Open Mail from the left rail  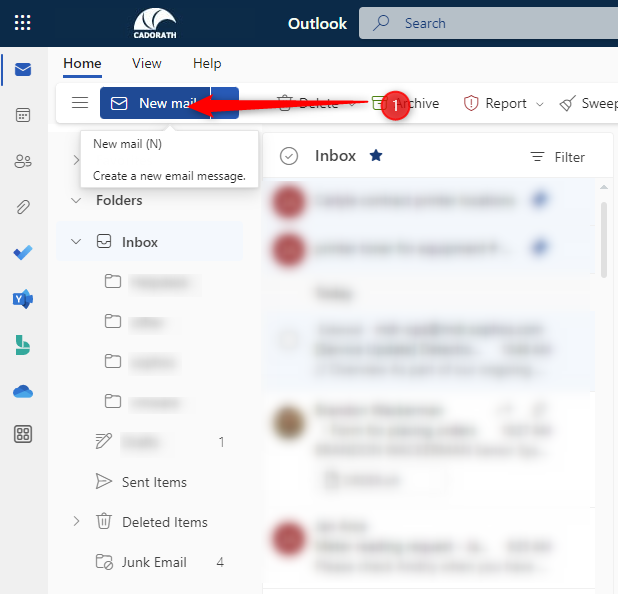coord(23,69)
